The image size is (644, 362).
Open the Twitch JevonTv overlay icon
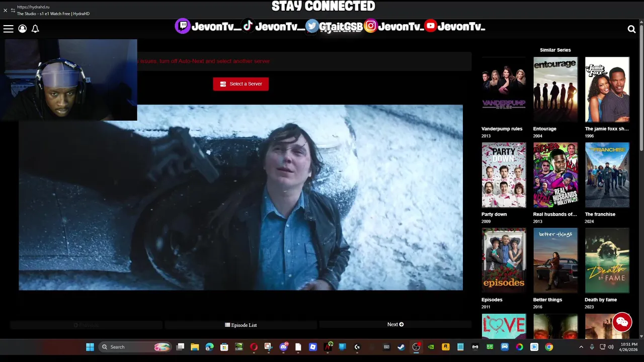(182, 26)
